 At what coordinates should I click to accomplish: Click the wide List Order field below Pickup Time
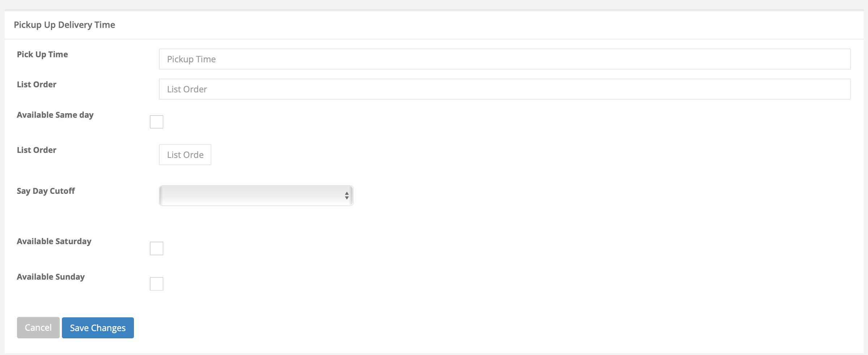(505, 89)
